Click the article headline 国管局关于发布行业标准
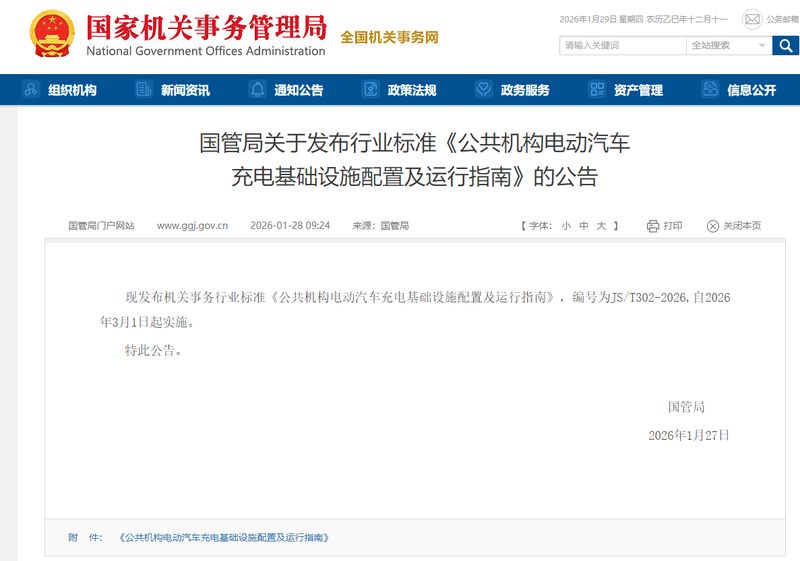The image size is (800, 561). [414, 160]
